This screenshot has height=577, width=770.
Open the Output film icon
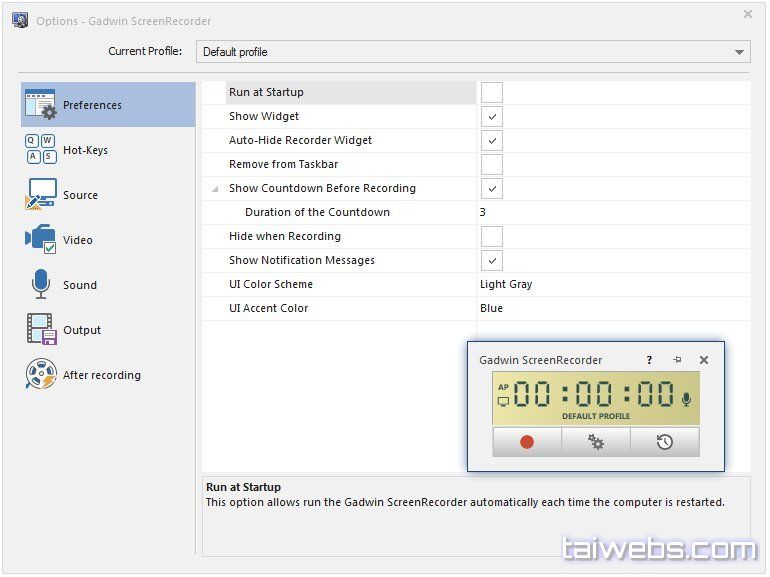tap(41, 330)
